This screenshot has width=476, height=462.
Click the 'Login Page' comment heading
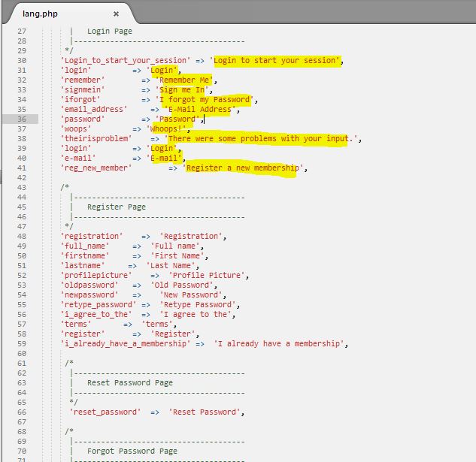109,32
